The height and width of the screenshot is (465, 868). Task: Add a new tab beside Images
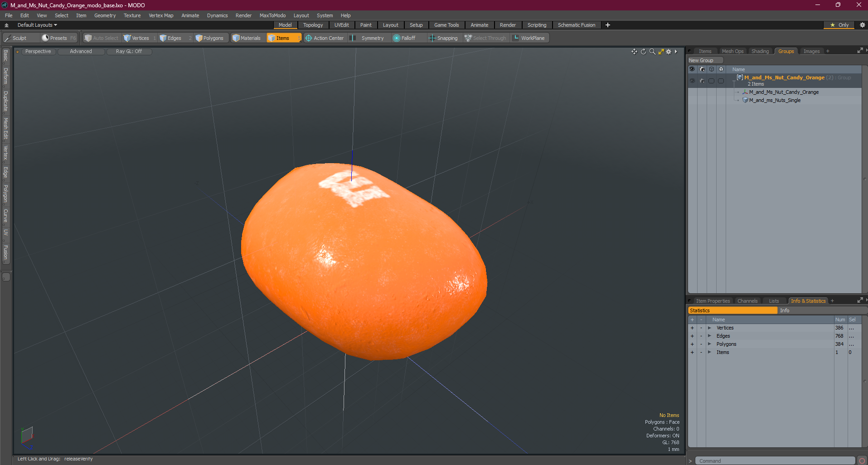click(x=828, y=51)
